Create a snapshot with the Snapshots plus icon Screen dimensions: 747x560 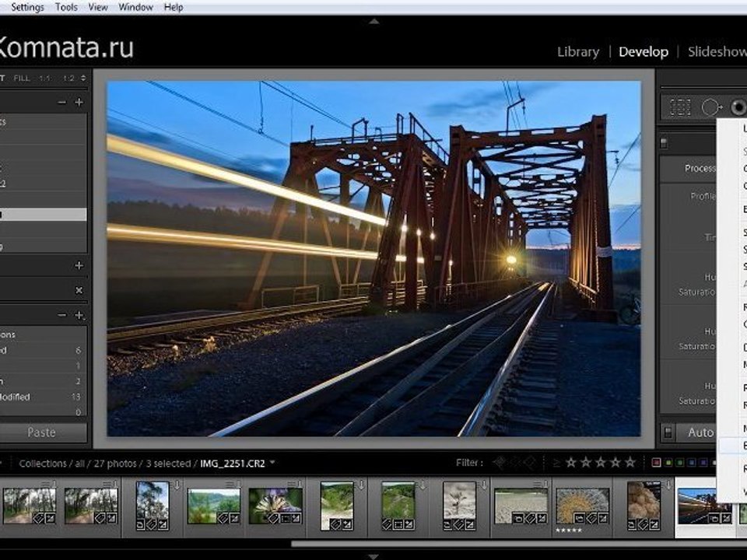click(79, 266)
